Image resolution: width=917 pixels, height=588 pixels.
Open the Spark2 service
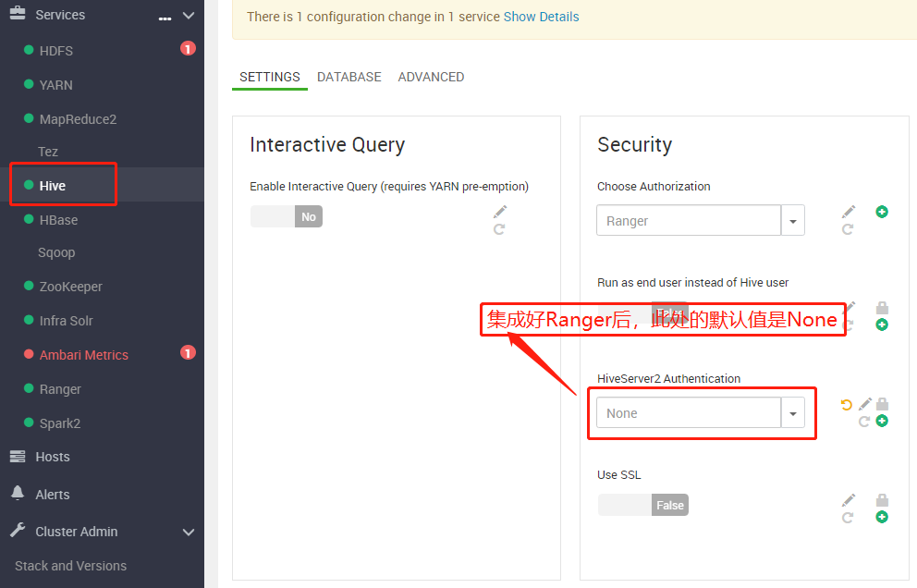(60, 423)
